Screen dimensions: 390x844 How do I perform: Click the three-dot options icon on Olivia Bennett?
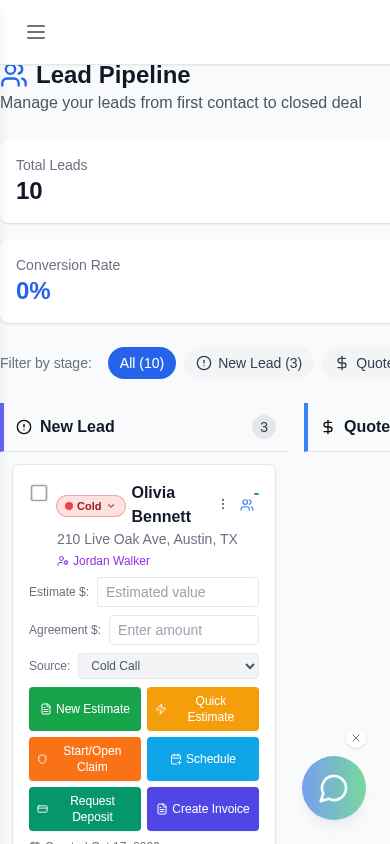[x=223, y=504]
